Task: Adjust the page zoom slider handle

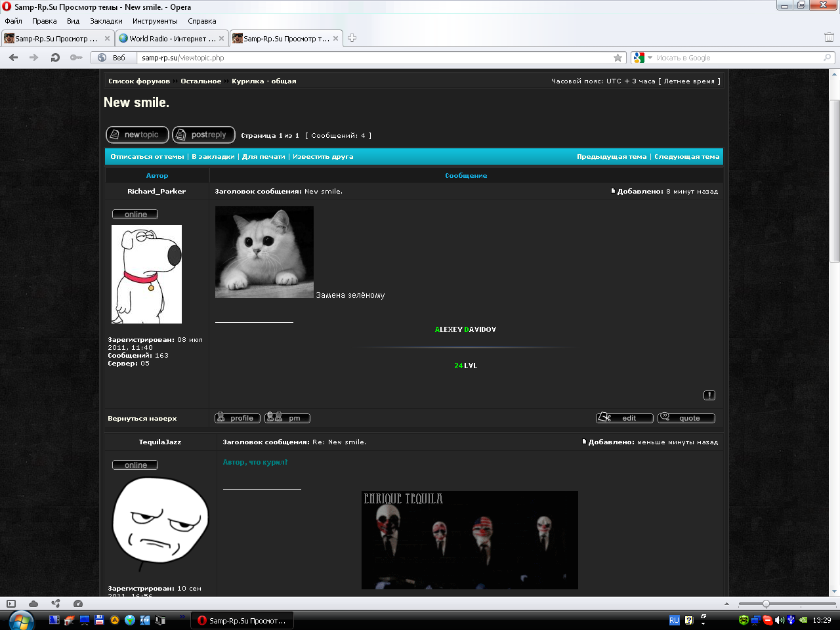Action: click(766, 604)
